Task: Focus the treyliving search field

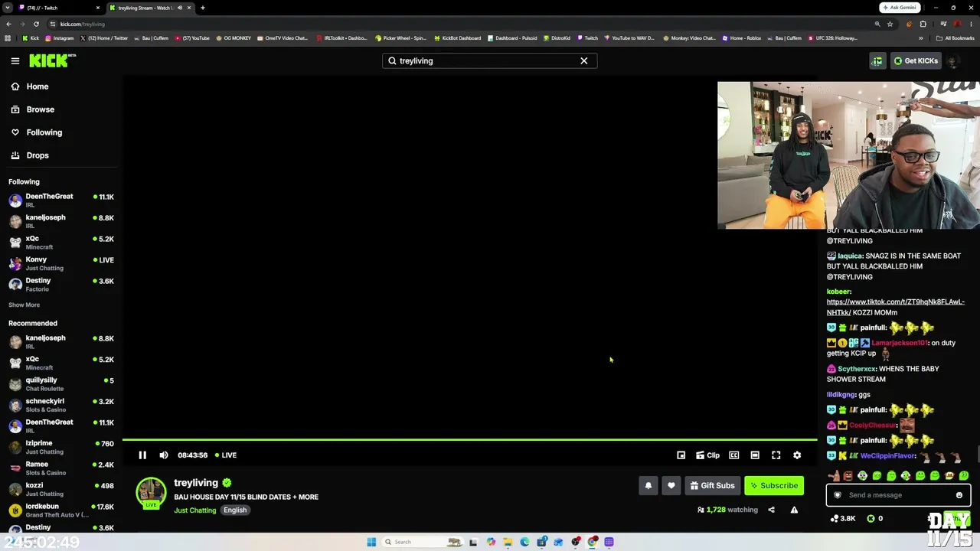Action: 489,60
